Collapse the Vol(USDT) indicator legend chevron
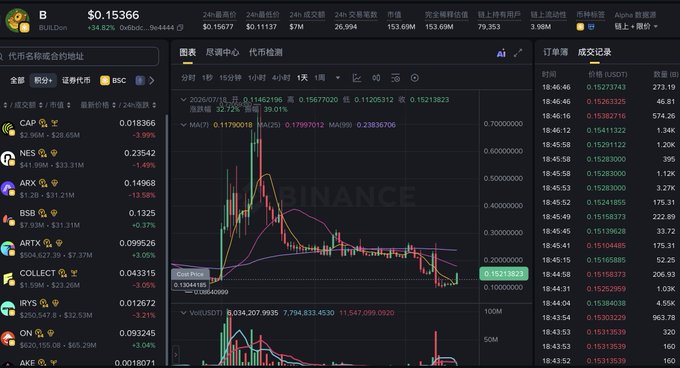Viewport: 680px width, 368px height. 183,313
